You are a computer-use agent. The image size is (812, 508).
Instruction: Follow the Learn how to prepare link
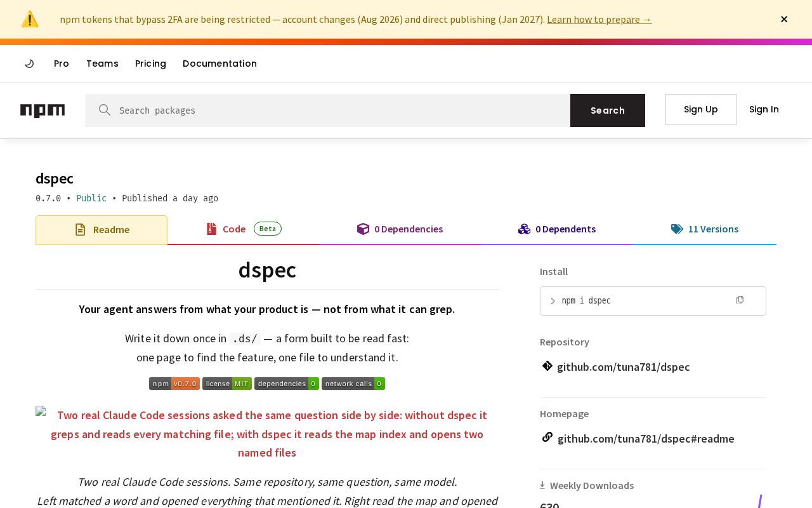click(599, 19)
